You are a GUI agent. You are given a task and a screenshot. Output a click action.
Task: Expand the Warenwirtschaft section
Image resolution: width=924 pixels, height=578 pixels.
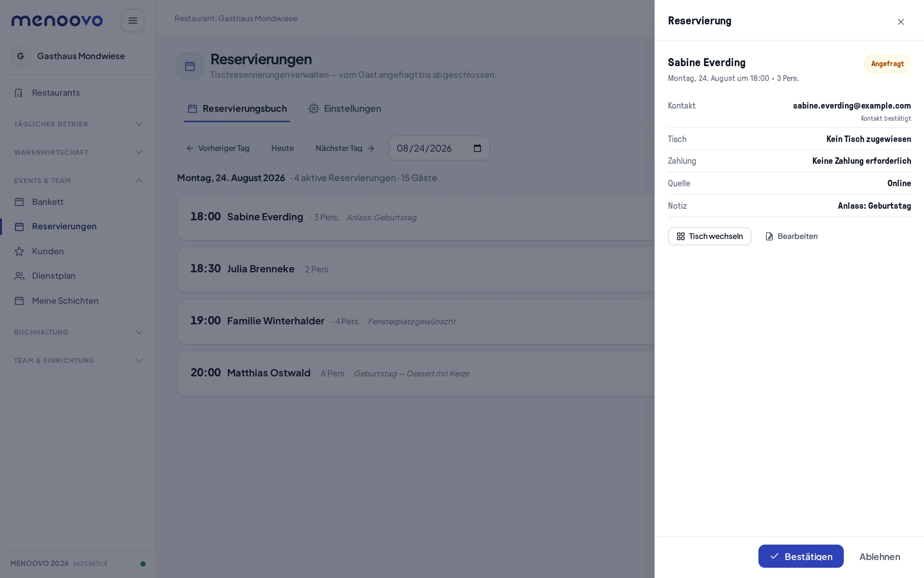78,153
